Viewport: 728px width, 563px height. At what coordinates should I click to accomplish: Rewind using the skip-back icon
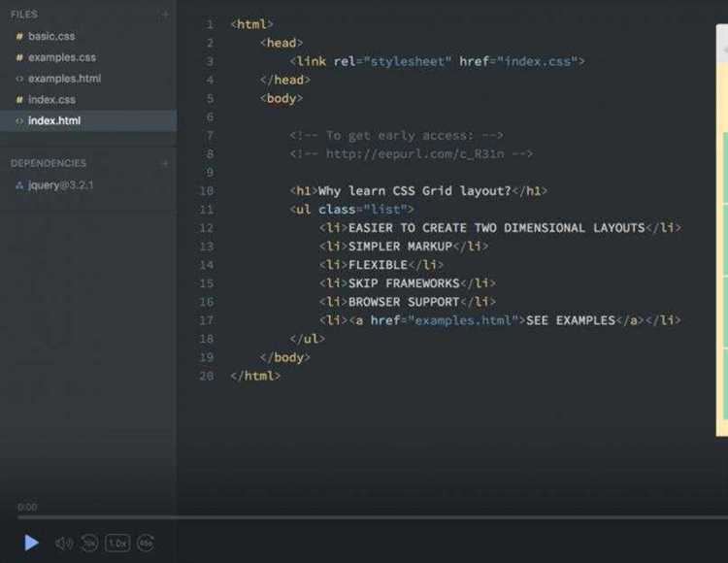[x=89, y=544]
